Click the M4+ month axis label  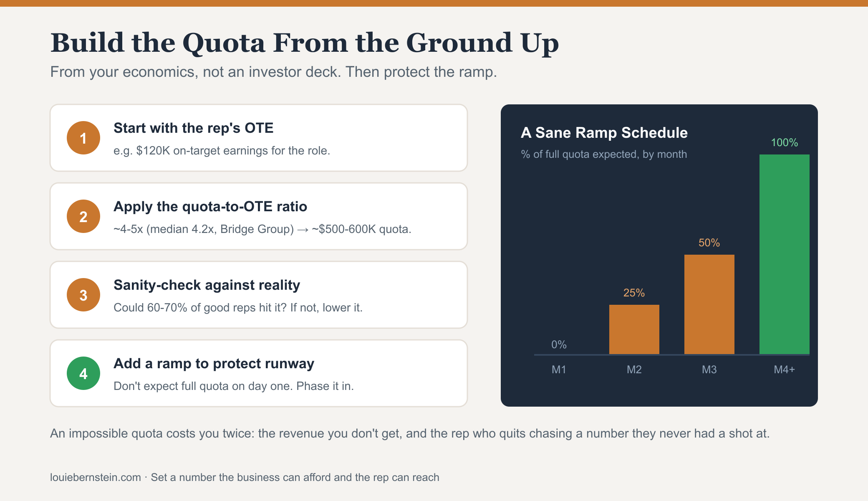pyautogui.click(x=785, y=369)
